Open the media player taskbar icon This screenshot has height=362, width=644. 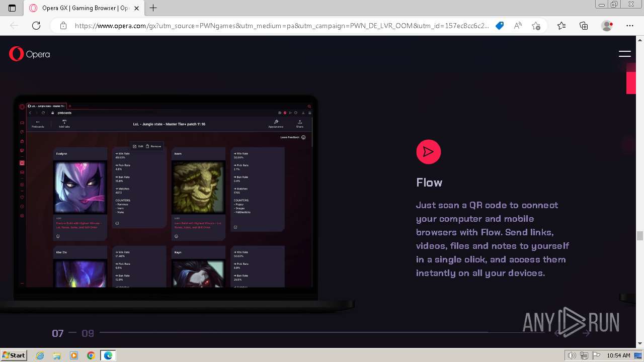[x=74, y=355]
